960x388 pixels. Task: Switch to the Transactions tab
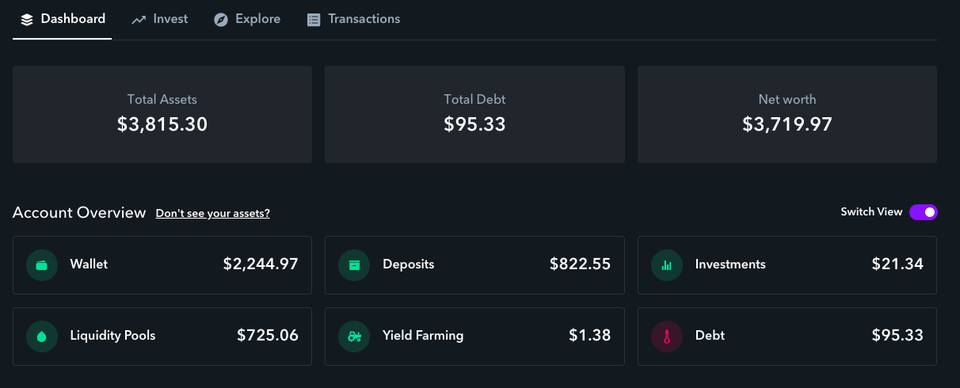coord(353,19)
